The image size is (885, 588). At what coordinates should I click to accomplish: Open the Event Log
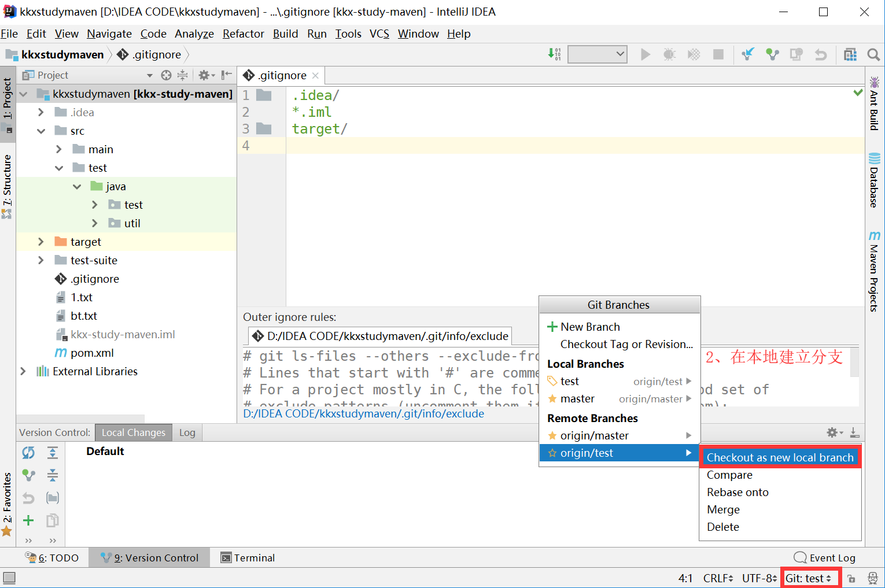825,557
